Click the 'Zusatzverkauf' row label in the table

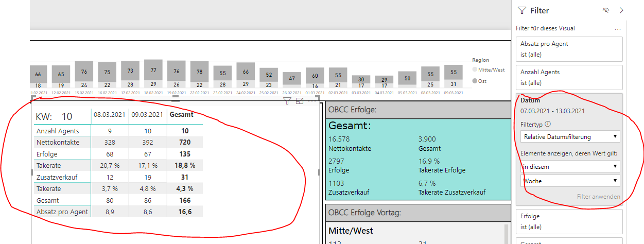tap(57, 177)
